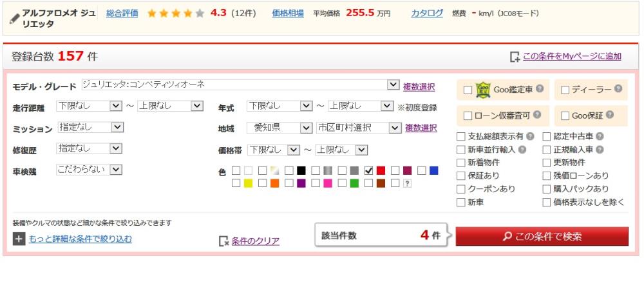Open the help icon next to ローン仮審査可
Image resolution: width=644 pixels, height=289 pixels.
click(x=537, y=115)
